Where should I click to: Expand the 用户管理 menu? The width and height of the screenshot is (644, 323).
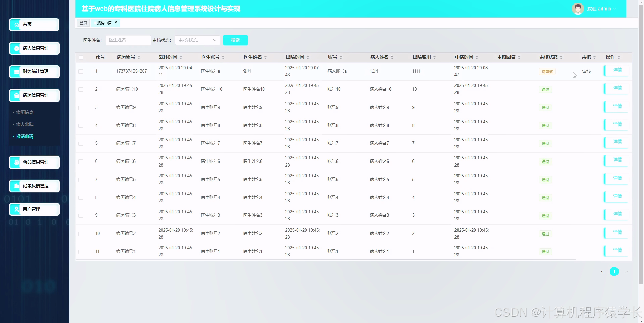point(34,209)
